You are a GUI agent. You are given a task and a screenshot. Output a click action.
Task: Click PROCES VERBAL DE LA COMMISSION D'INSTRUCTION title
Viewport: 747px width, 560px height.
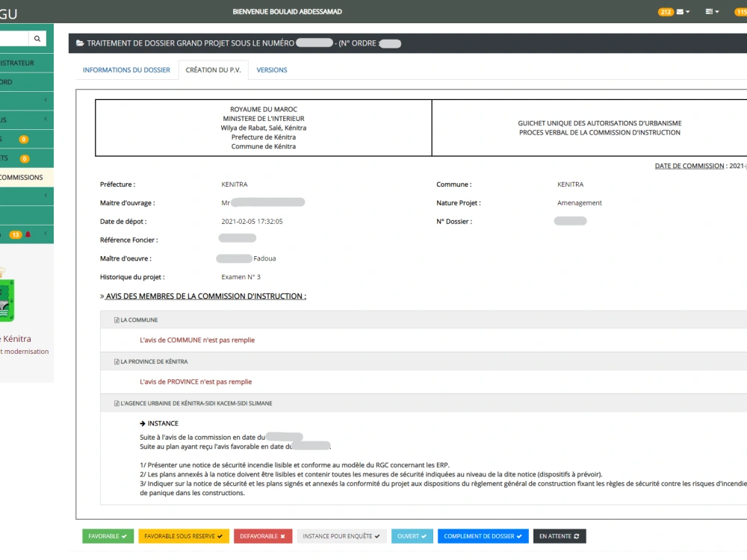600,132
